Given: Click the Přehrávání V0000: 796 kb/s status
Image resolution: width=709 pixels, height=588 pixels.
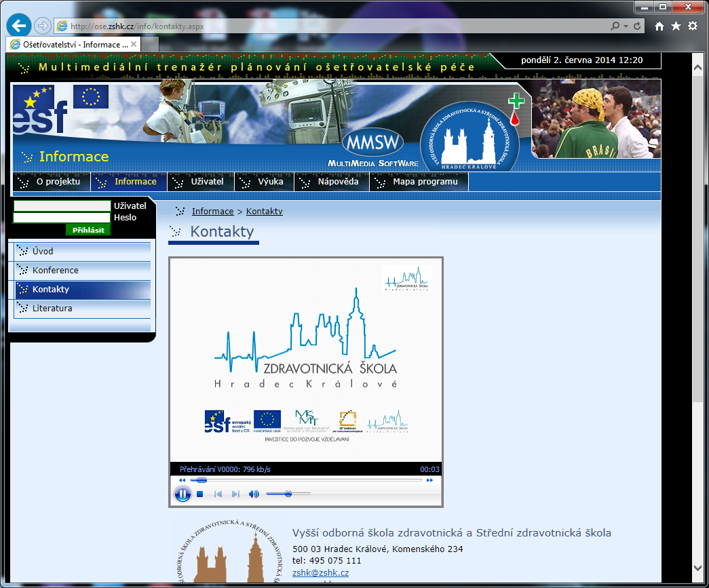Looking at the screenshot, I should click(x=225, y=469).
